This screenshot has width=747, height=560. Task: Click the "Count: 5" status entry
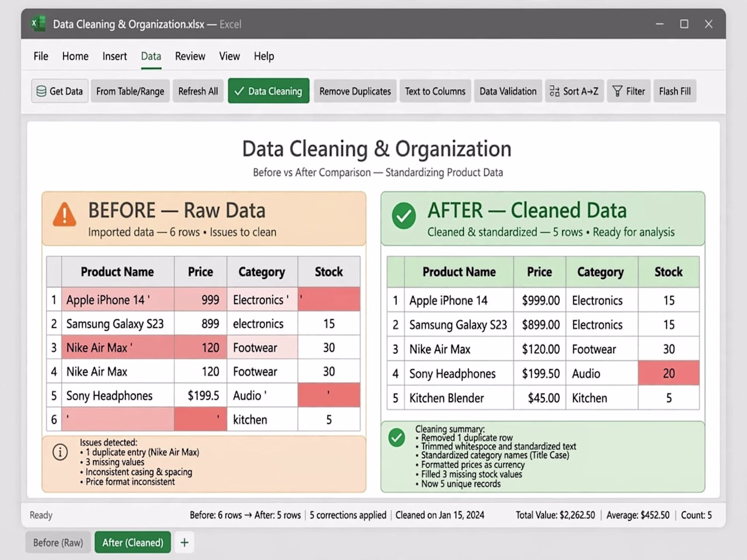click(x=697, y=515)
